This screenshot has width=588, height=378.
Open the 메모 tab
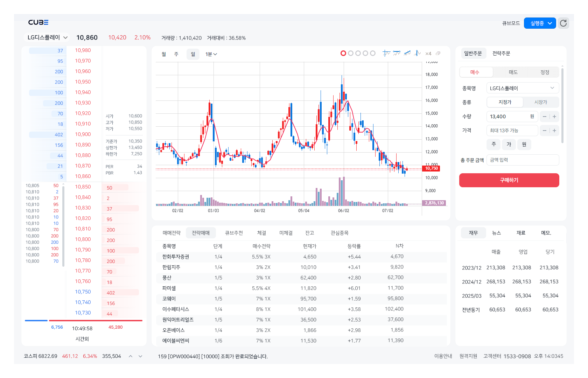click(x=546, y=233)
